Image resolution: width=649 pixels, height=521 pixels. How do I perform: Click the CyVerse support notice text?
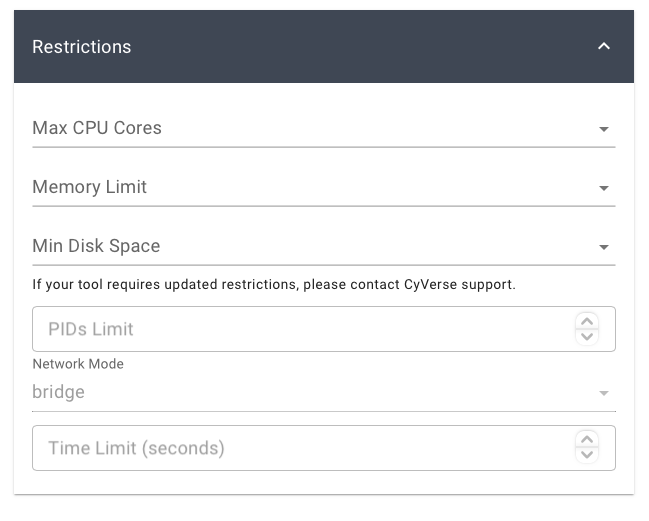click(274, 285)
